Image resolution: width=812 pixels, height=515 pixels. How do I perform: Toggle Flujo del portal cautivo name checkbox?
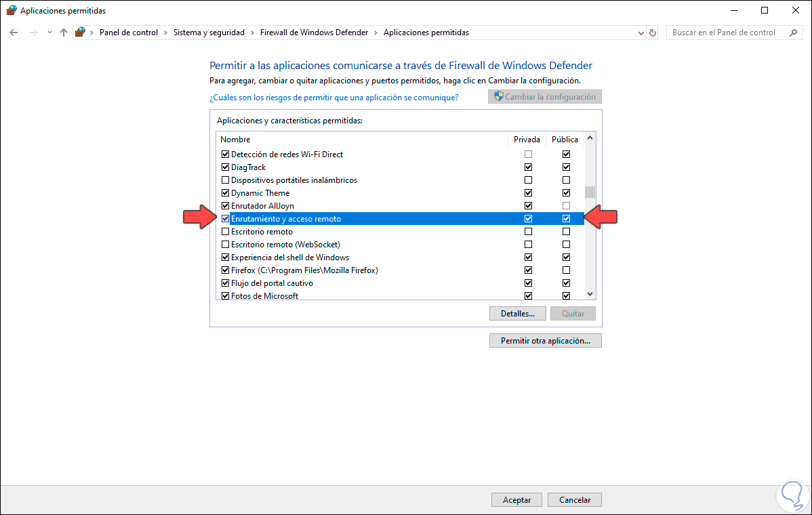(225, 283)
